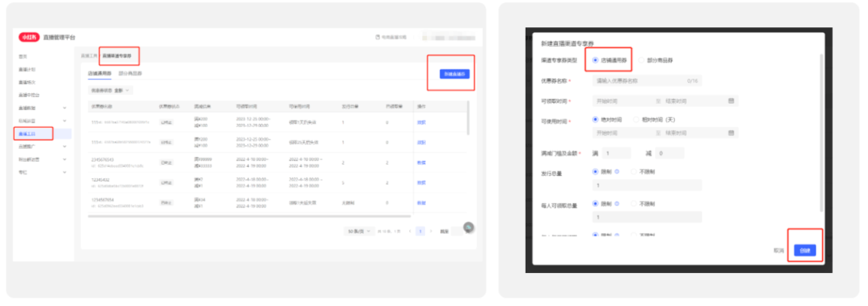Click the horizontal scrollbar under coupon table
868x306 pixels.
249,216
